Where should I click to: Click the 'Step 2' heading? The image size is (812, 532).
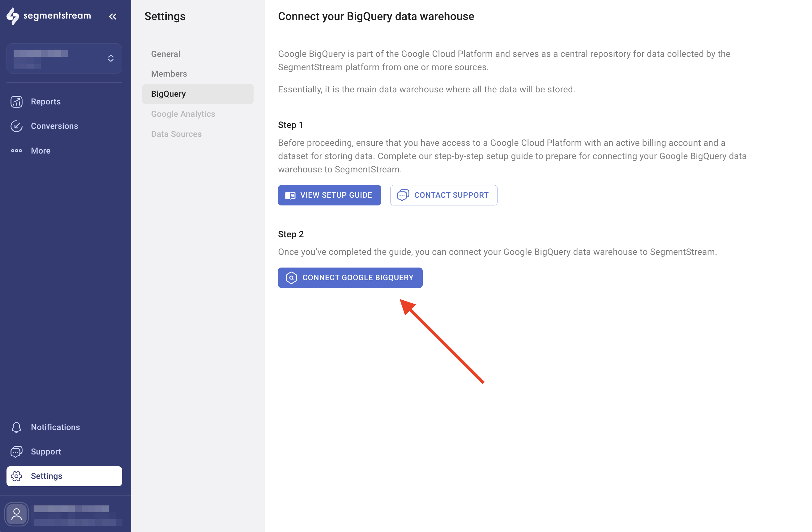(291, 234)
